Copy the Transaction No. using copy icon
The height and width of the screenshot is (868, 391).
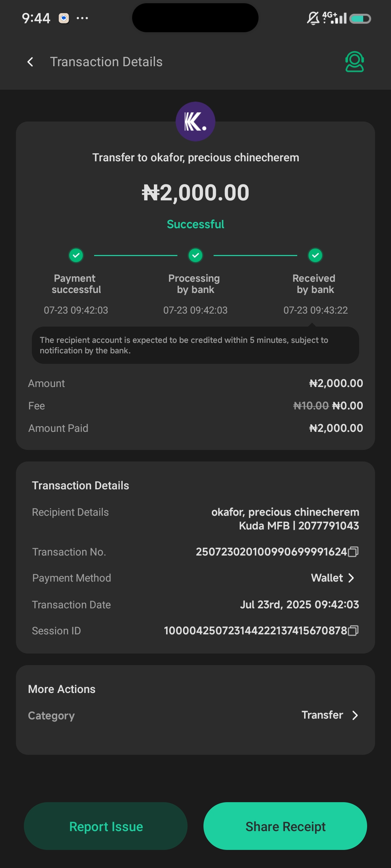353,552
